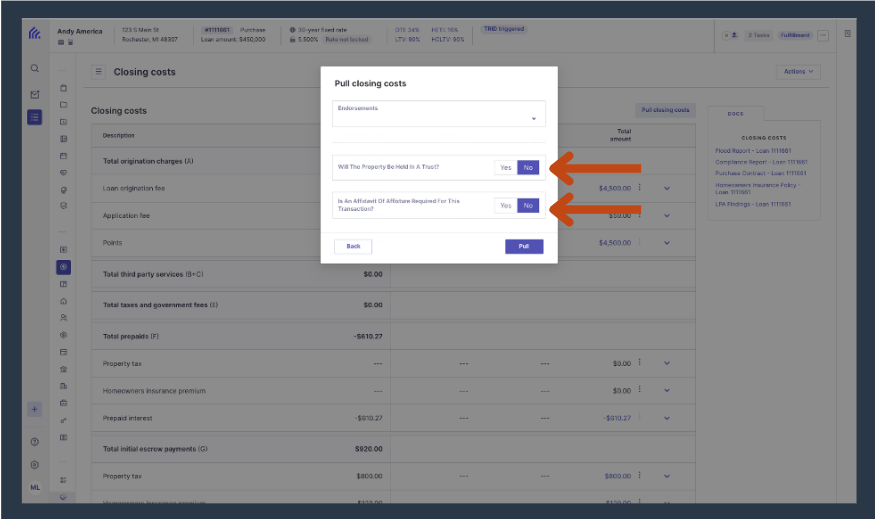Toggle the hamburger menu beside Closing costs
The width and height of the screenshot is (875, 519).
click(x=99, y=71)
